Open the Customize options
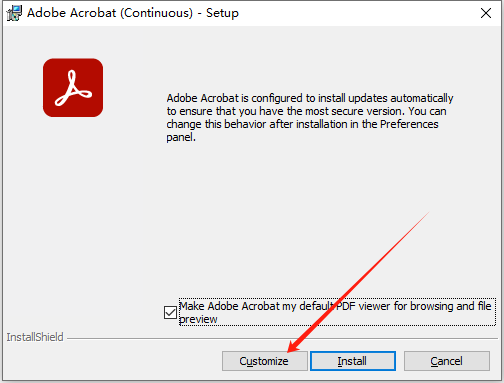This screenshot has width=504, height=383. click(264, 361)
